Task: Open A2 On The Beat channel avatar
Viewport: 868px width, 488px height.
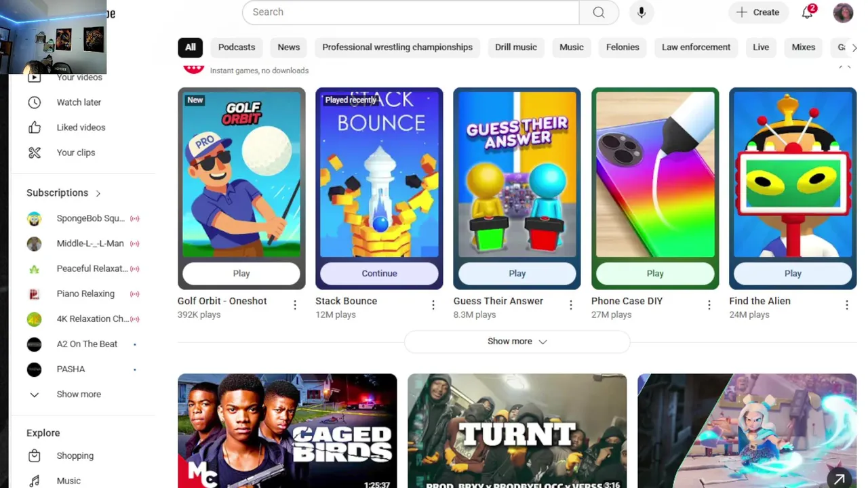Action: (34, 344)
